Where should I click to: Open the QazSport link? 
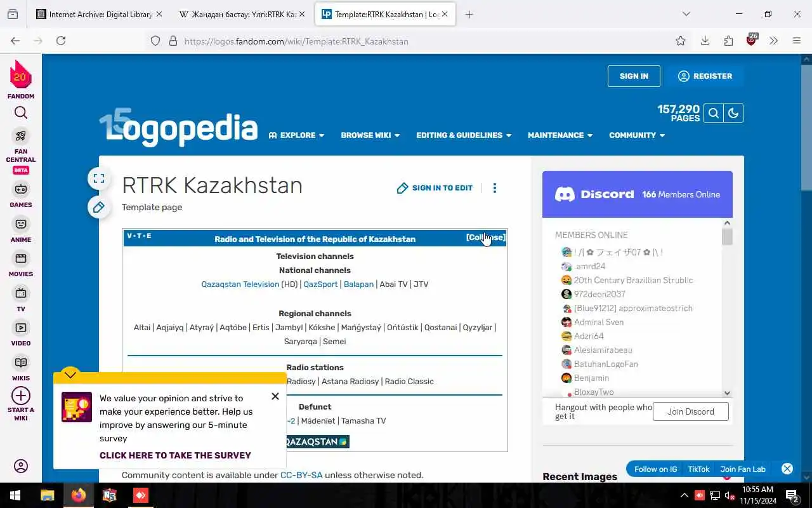coord(320,284)
